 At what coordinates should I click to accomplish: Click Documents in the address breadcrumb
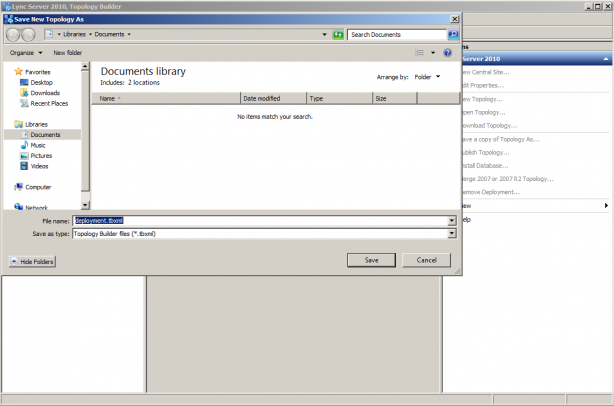[109, 34]
